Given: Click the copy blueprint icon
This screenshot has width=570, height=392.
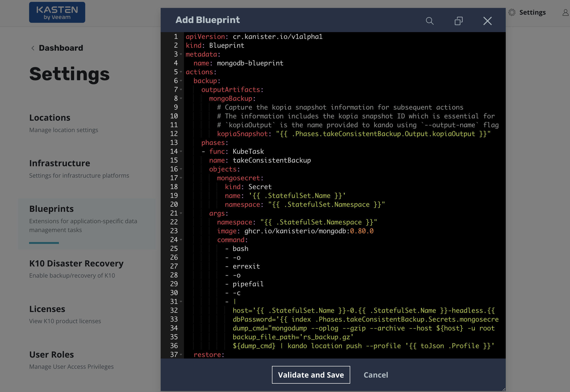Looking at the screenshot, I should [458, 21].
